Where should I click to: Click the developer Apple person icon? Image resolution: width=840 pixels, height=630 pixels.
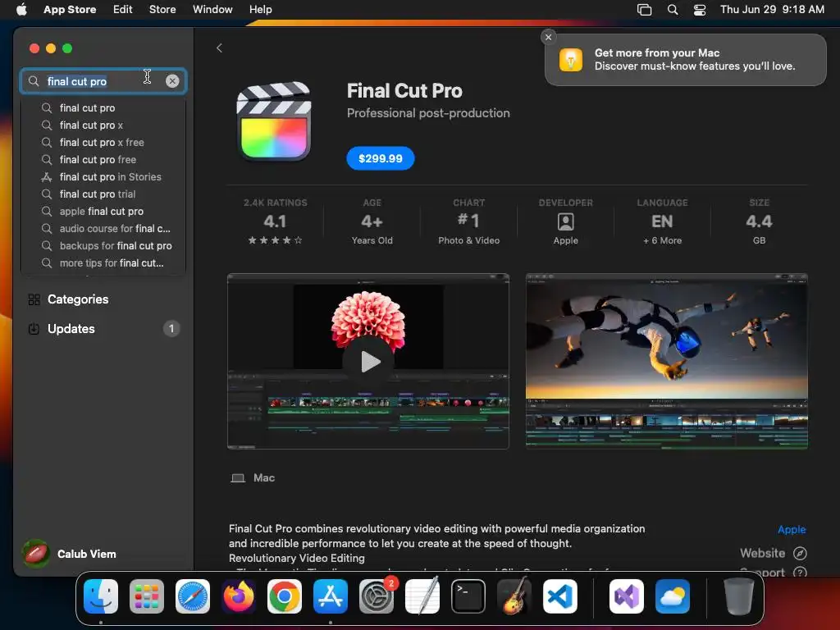click(566, 221)
